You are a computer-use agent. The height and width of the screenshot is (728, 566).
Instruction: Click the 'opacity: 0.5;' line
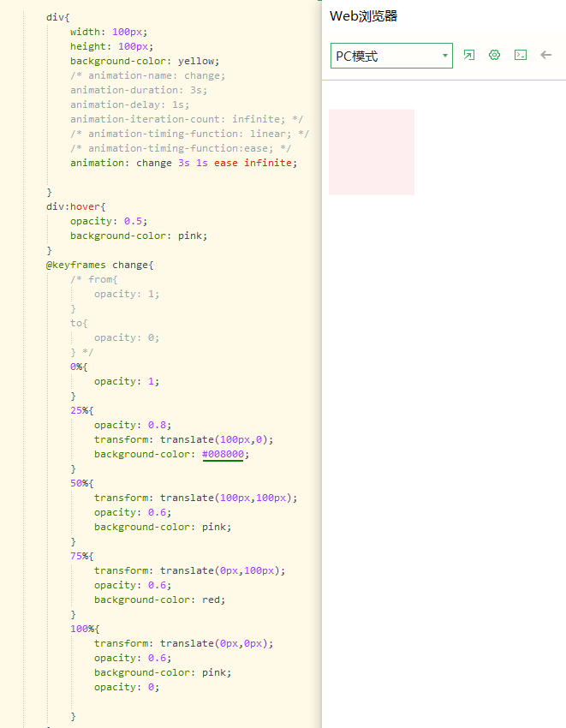(x=109, y=222)
